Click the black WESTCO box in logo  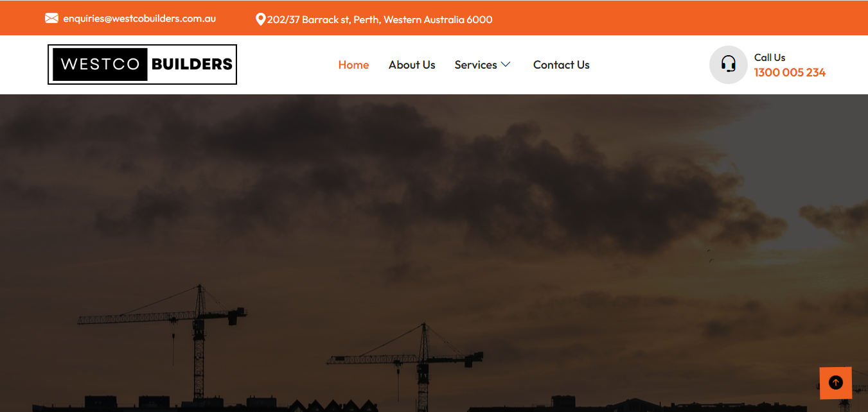click(x=100, y=64)
